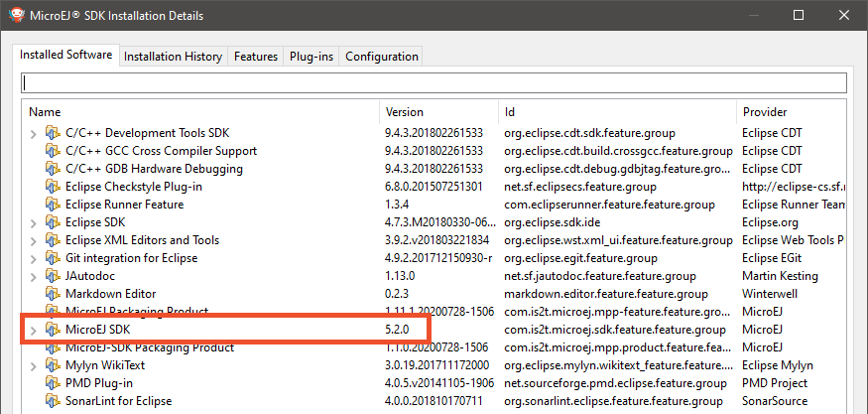Screen dimensions: 868x414
Task: Click org.eclipse.egit.feature.group id cell
Action: tap(580, 258)
